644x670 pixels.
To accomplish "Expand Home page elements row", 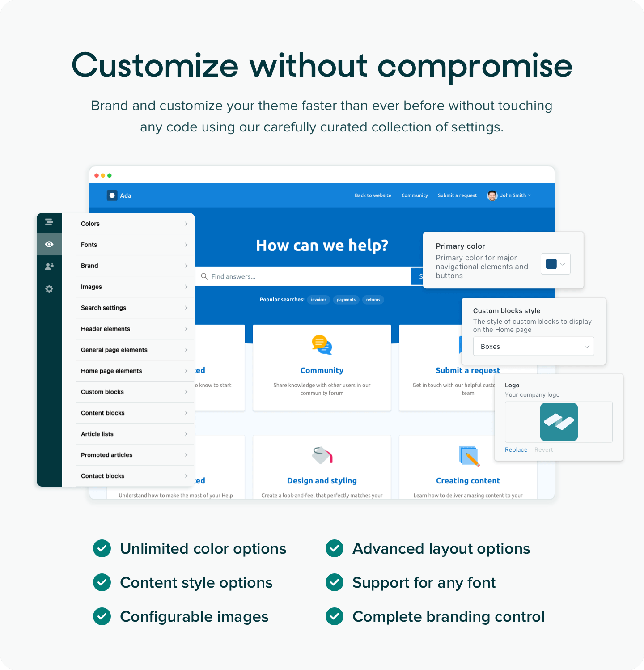I will [135, 371].
